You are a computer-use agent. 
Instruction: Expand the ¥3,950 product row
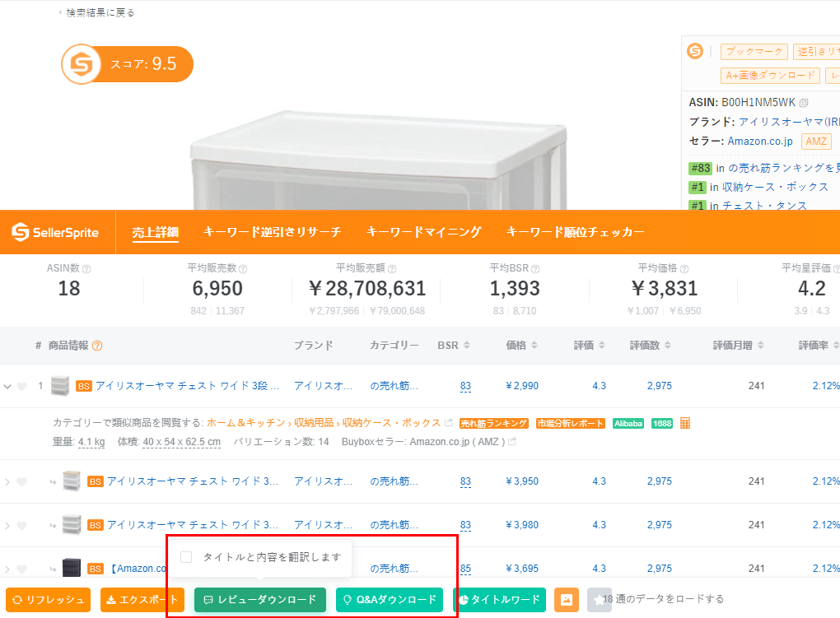tap(7, 482)
